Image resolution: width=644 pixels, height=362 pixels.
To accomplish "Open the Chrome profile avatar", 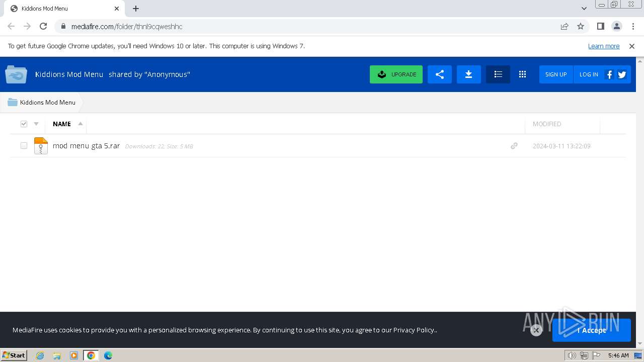I will (616, 26).
